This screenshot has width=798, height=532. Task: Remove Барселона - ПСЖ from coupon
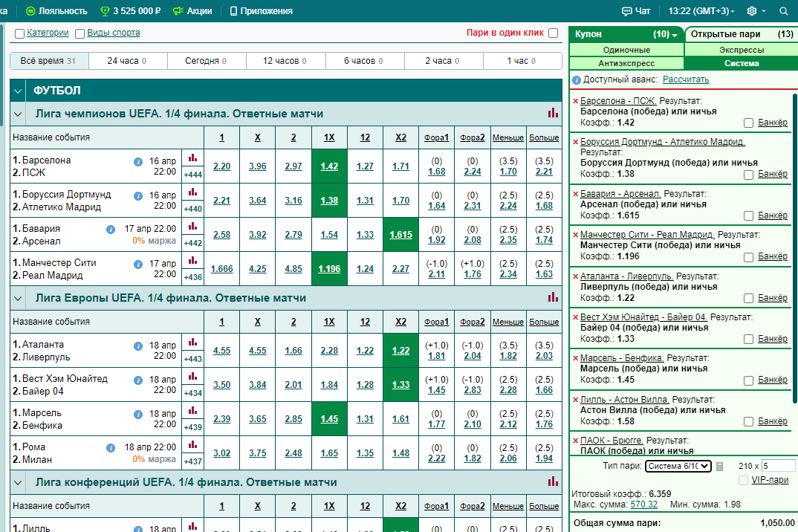click(576, 101)
